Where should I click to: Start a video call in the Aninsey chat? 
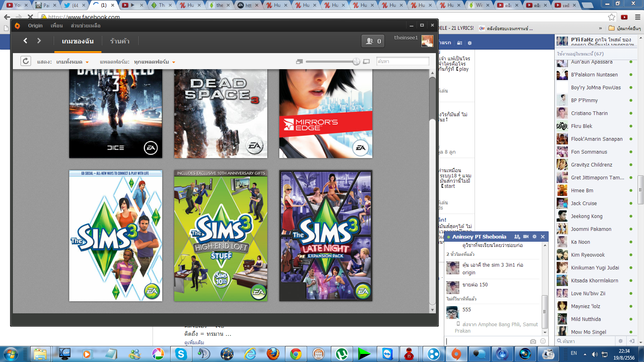click(526, 237)
